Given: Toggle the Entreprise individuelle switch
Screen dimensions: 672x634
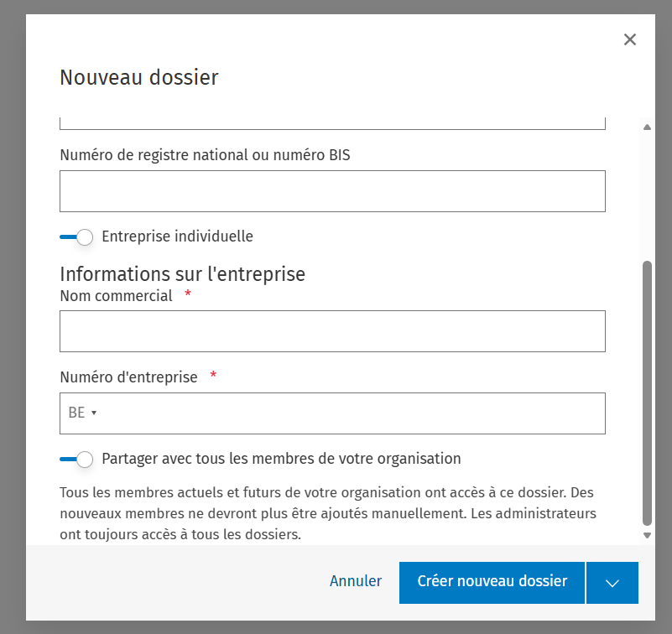Looking at the screenshot, I should [76, 236].
